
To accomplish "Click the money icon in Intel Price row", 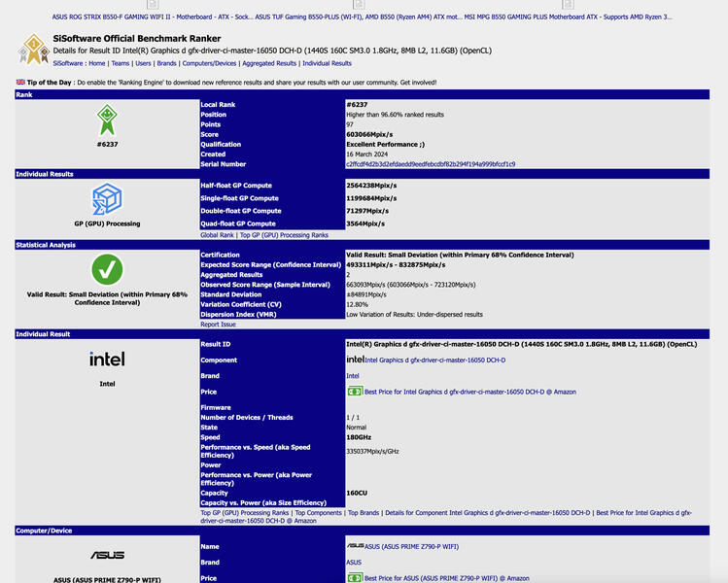I will coord(355,392).
